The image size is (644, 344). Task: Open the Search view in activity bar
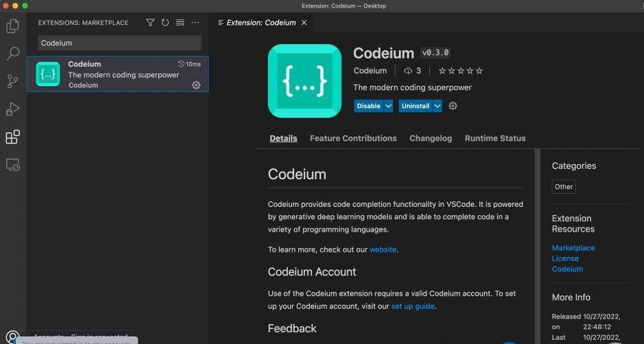[x=12, y=54]
